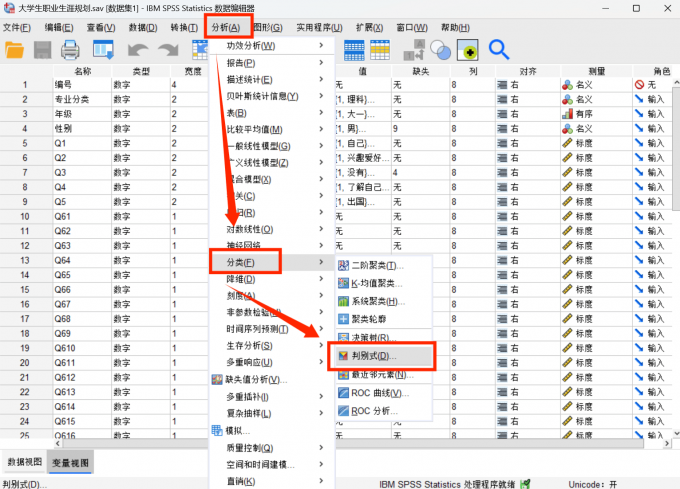Expand the 直销 submenu arrow
Viewport: 680px width, 489px height.
click(321, 481)
